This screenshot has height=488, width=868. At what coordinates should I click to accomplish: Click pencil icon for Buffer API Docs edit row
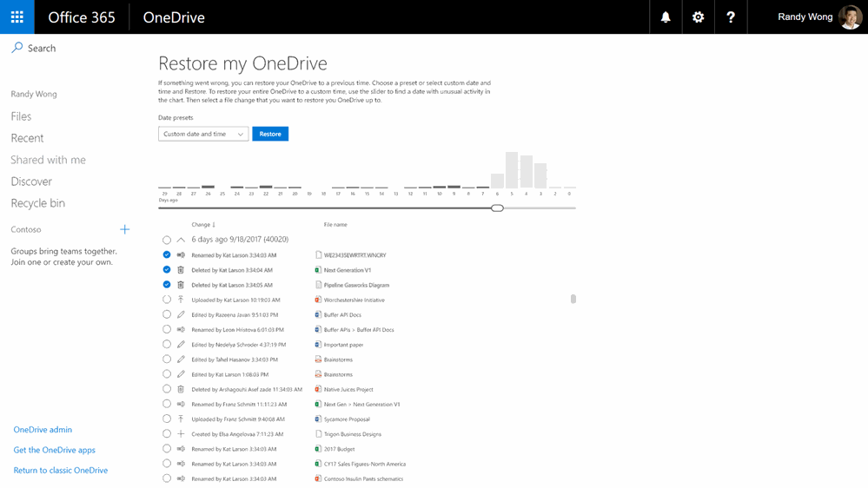coord(181,314)
